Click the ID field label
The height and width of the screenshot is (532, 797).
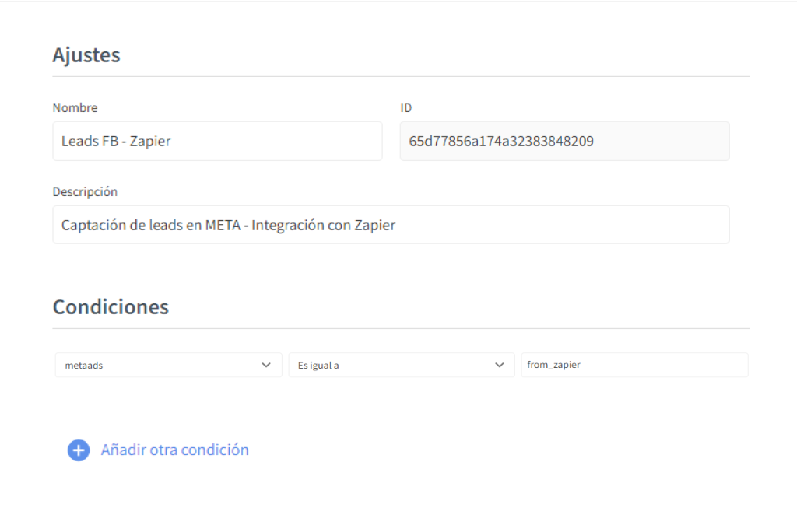(x=406, y=108)
